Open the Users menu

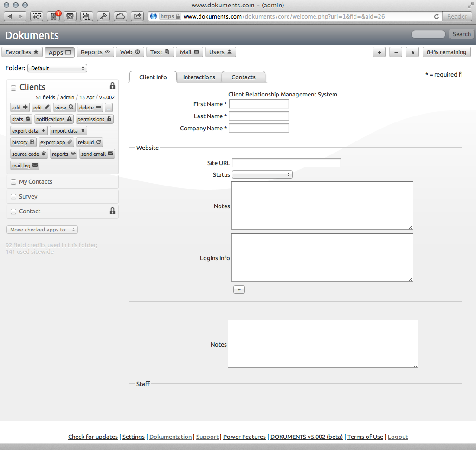click(x=220, y=52)
